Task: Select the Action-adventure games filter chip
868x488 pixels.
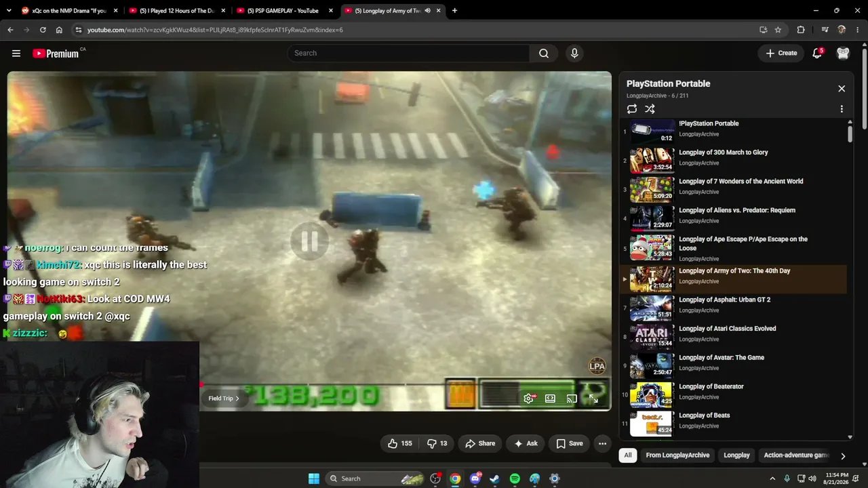Action: click(x=796, y=455)
